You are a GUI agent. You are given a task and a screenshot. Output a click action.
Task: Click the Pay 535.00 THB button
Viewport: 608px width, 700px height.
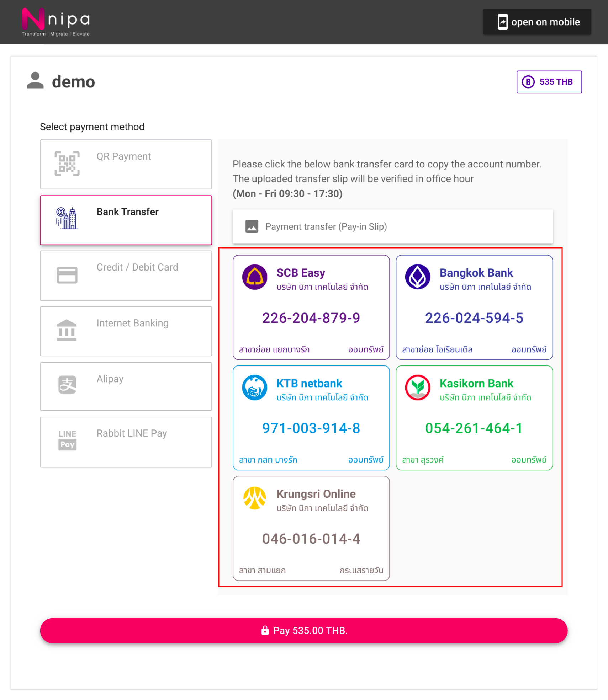click(x=304, y=630)
